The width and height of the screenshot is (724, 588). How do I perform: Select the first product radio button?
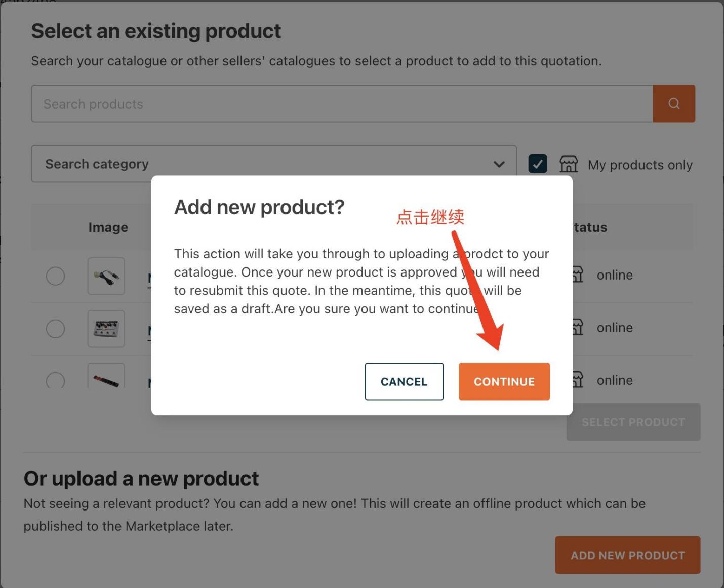tap(55, 276)
